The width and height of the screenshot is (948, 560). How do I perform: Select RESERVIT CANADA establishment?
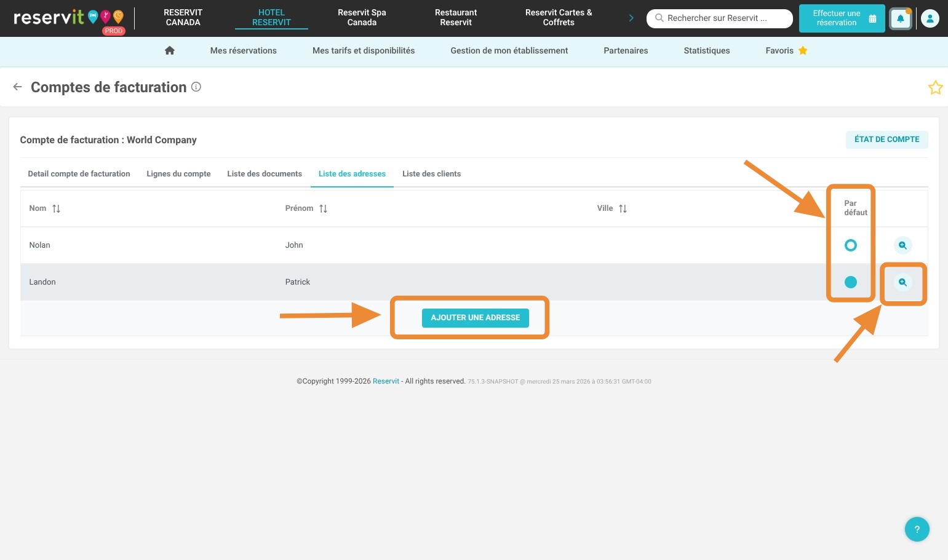point(183,17)
